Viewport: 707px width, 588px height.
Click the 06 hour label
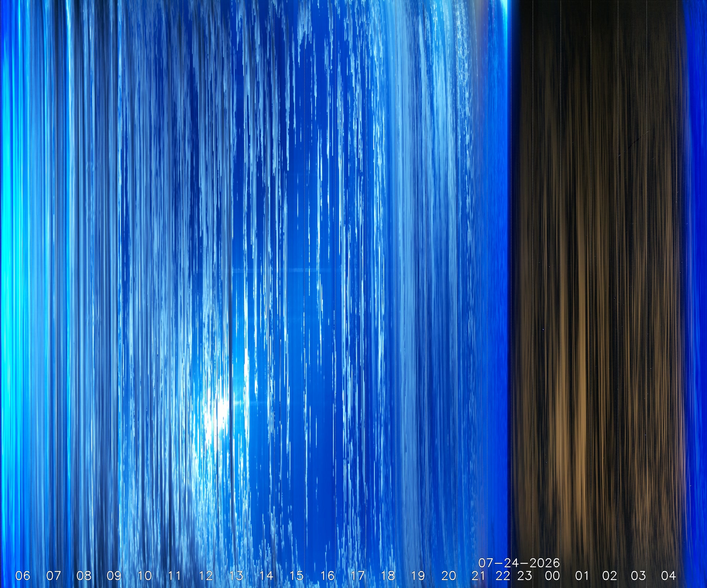tap(22, 575)
